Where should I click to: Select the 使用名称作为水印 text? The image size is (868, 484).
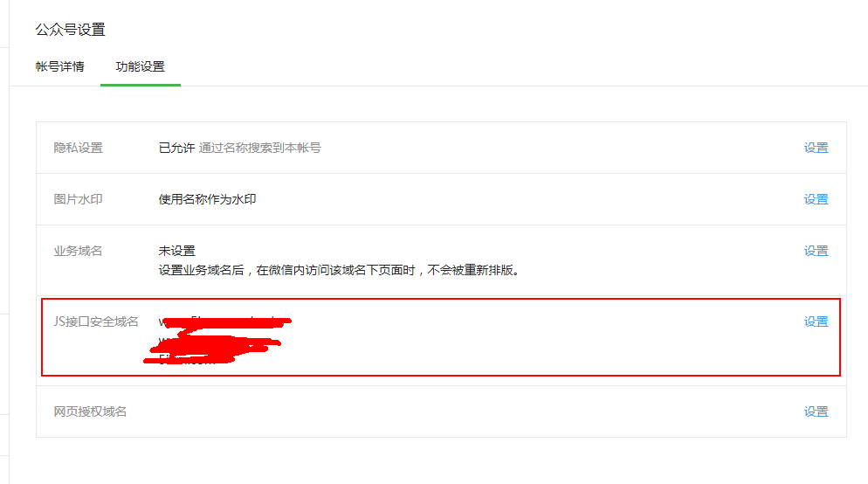point(207,199)
